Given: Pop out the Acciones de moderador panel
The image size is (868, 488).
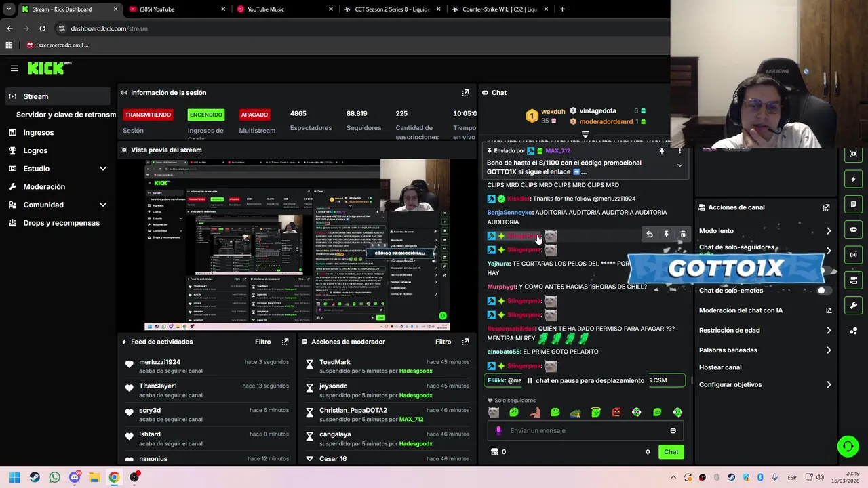Looking at the screenshot, I should [465, 342].
